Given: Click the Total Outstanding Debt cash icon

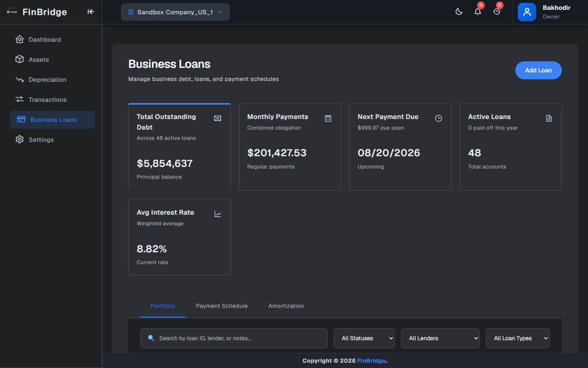Looking at the screenshot, I should tap(218, 118).
